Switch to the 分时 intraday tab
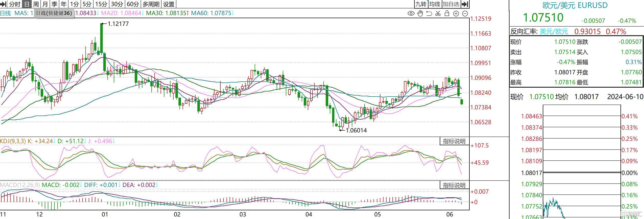This screenshot has height=219, width=644. pyautogui.click(x=15, y=4)
